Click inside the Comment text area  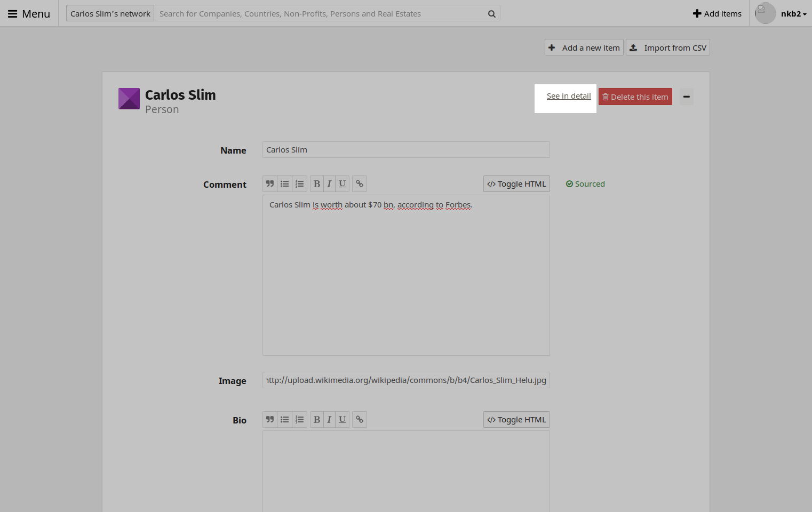(x=406, y=275)
